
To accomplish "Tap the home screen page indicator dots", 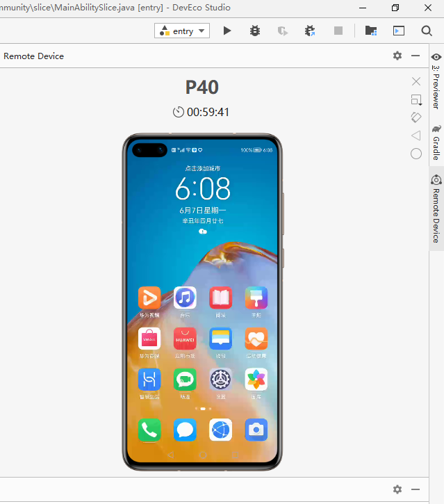I will (x=203, y=409).
